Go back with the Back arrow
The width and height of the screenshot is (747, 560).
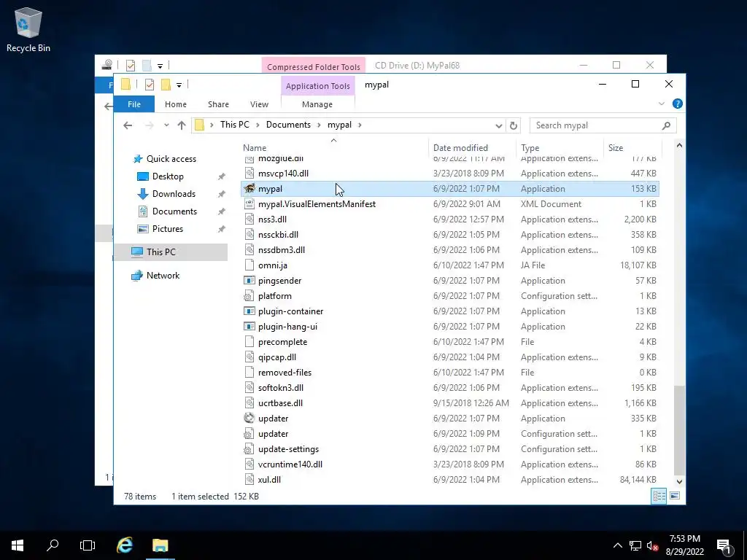(x=128, y=125)
